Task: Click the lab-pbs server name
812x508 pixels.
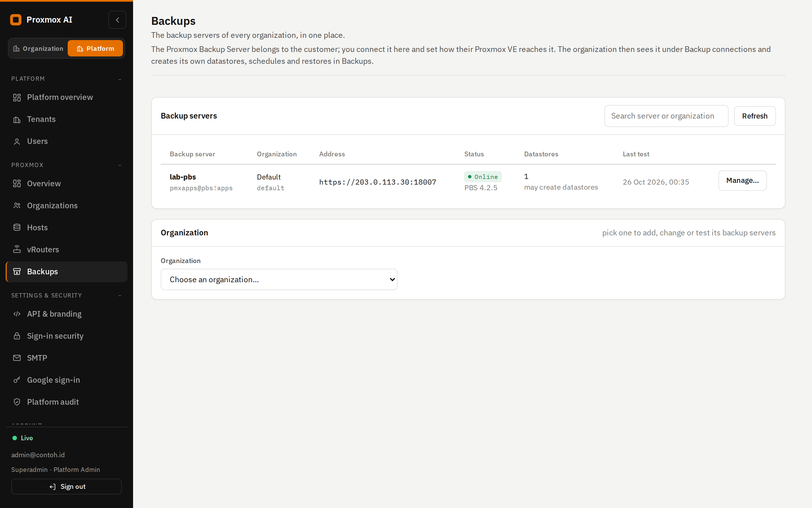Action: [183, 177]
